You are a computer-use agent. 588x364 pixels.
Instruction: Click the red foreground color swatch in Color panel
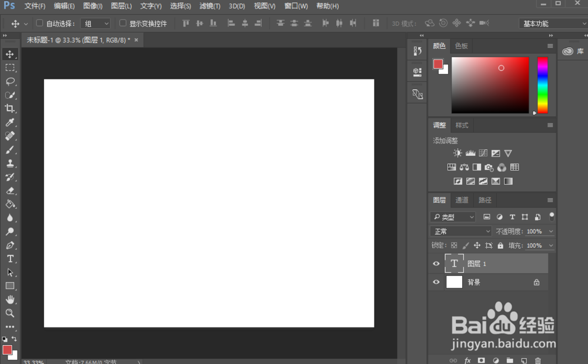coord(437,64)
